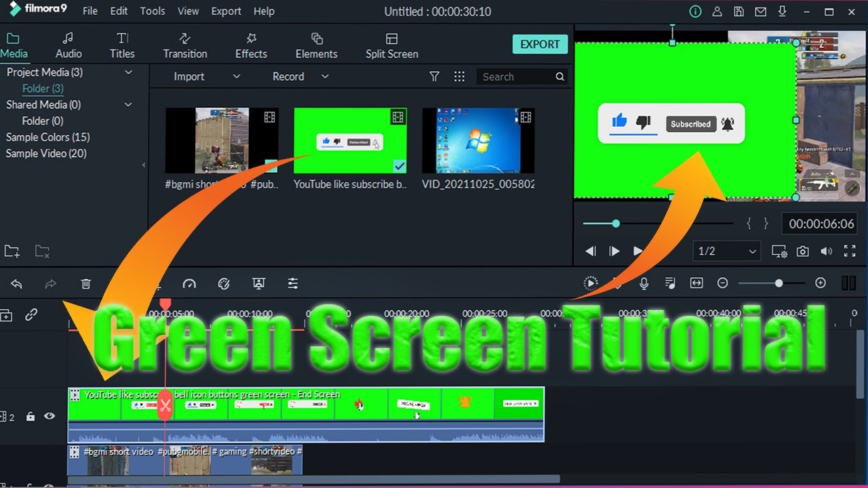This screenshot has height=488, width=868.
Task: Hide track 2 using the eye icon
Action: [50, 416]
